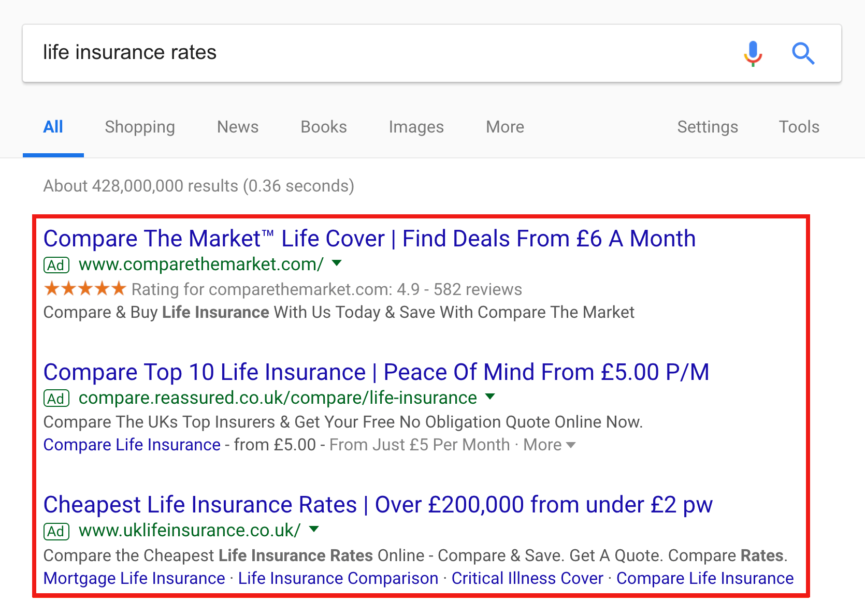
Task: Follow the Mortgage Life Insurance sitelink
Action: tap(134, 578)
